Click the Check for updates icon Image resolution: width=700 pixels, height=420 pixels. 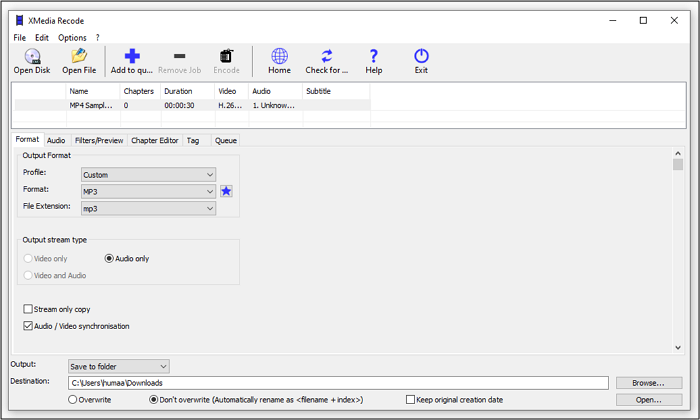coord(326,56)
